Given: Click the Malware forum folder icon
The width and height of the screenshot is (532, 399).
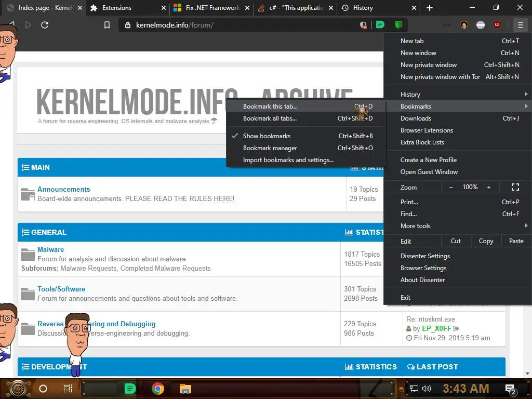Looking at the screenshot, I should 28,255.
